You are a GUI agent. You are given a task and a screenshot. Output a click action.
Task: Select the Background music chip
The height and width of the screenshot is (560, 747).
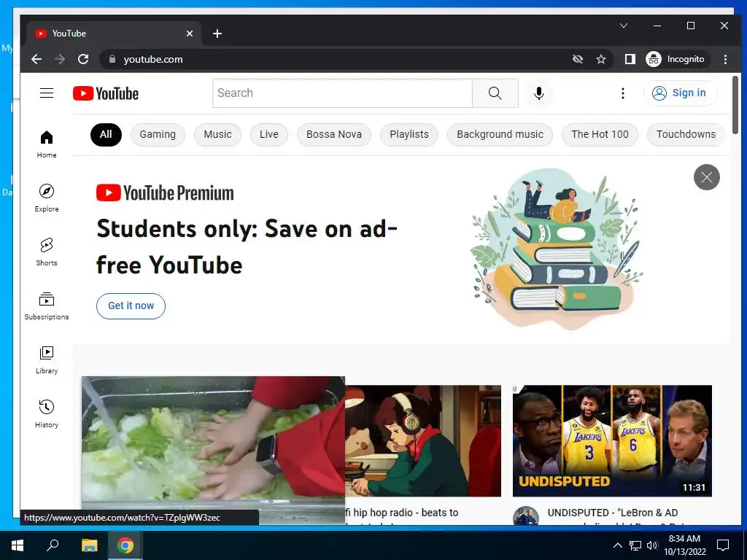[x=500, y=134]
